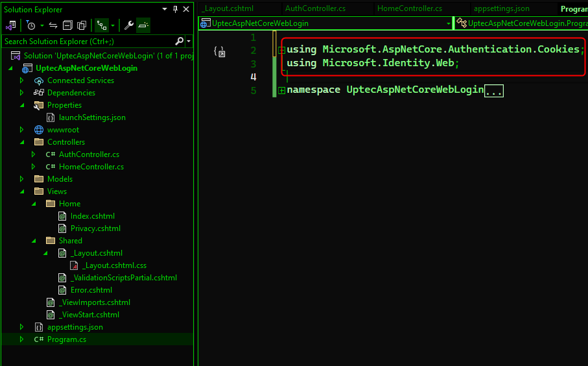This screenshot has width=588, height=366.
Task: Click the Solution Explorer search magnifier icon
Action: coord(180,41)
